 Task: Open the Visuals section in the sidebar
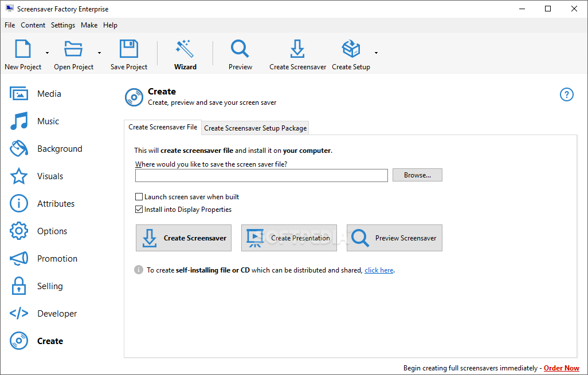click(36, 176)
